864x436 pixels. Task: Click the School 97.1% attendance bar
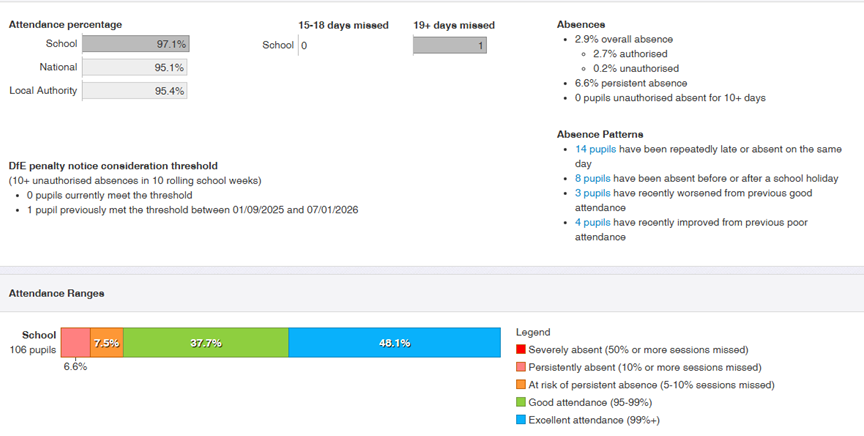pos(134,44)
